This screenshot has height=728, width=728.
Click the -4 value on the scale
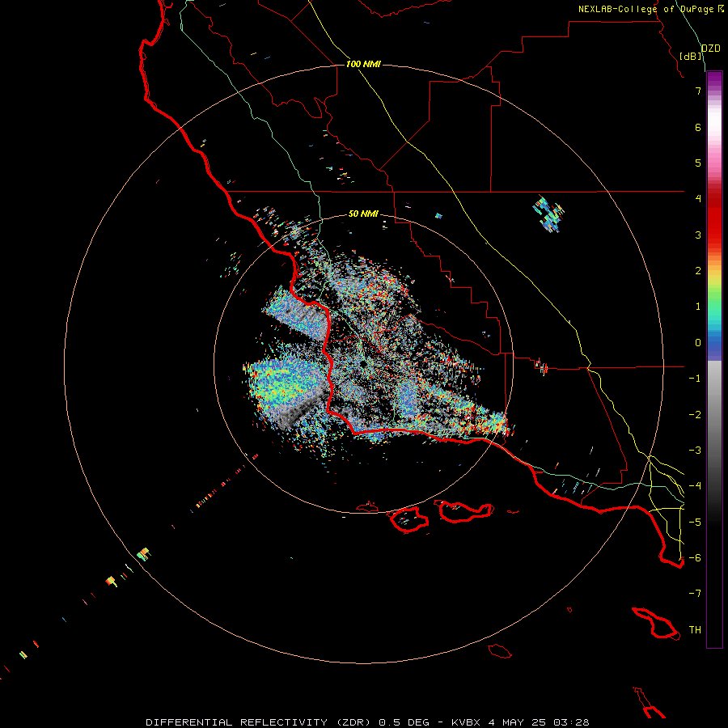[x=695, y=486]
